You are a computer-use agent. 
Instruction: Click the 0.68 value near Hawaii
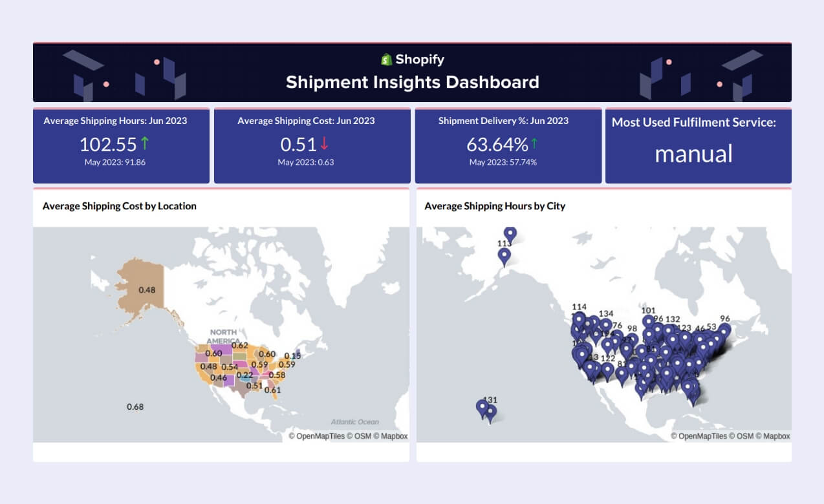[135, 406]
